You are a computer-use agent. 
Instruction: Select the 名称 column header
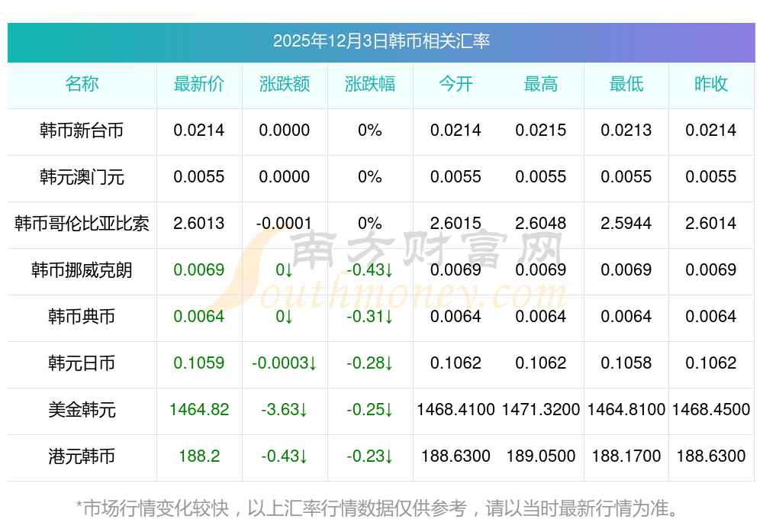pos(82,84)
